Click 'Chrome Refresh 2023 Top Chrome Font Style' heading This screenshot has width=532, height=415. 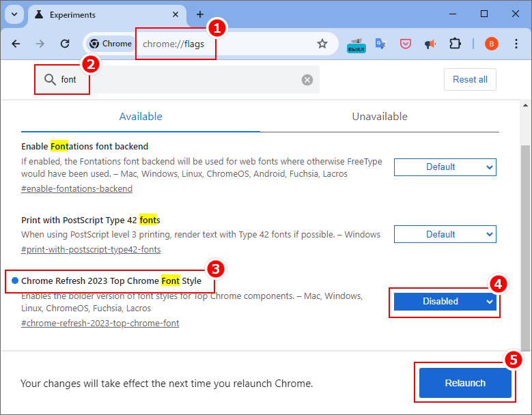111,281
